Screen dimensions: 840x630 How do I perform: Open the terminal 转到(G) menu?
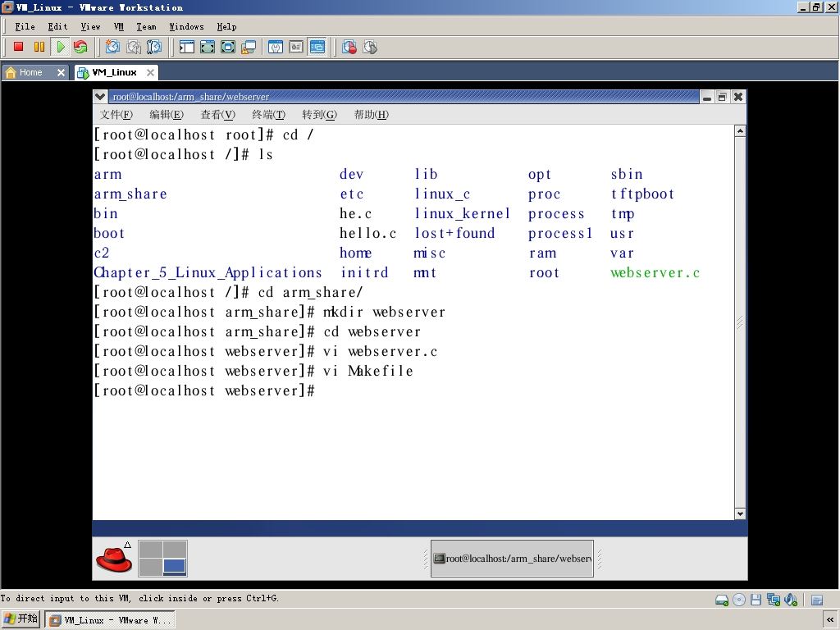click(x=319, y=115)
